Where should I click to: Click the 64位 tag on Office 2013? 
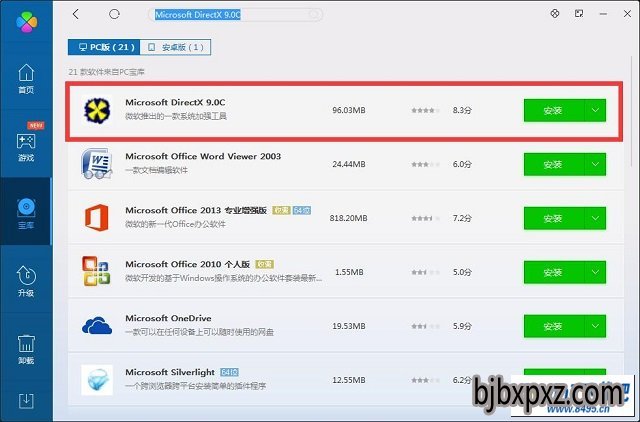(x=302, y=210)
